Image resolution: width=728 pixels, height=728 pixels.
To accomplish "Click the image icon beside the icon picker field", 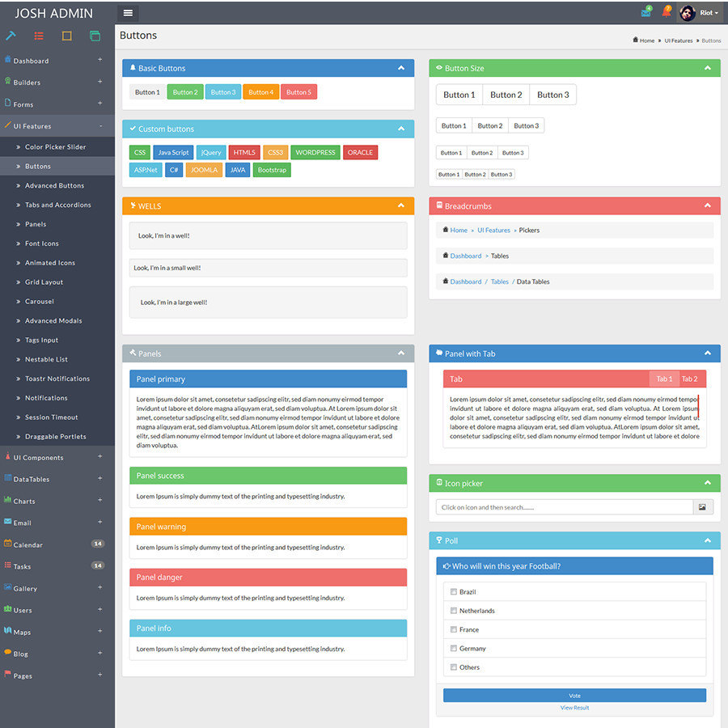I will [x=703, y=506].
